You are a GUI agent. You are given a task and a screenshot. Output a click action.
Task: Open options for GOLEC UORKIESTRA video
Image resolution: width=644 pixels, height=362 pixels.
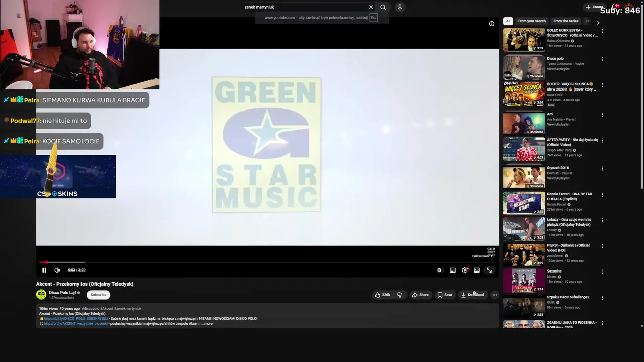602,31
